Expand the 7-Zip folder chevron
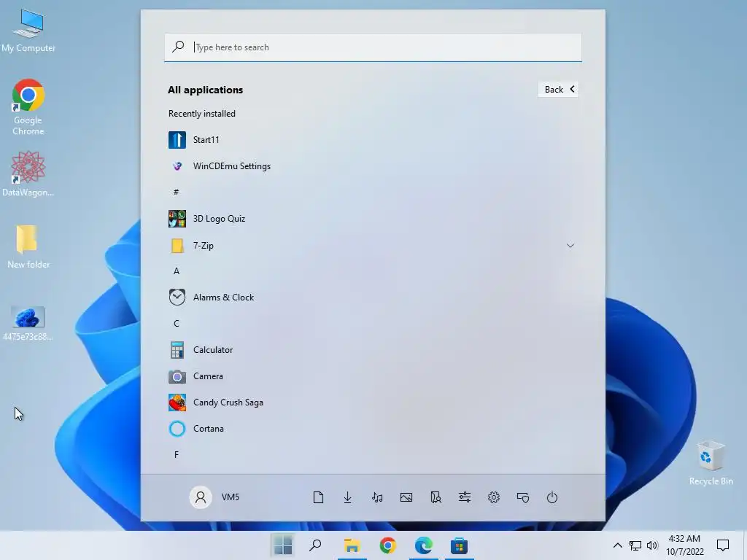Image resolution: width=747 pixels, height=560 pixels. coord(570,246)
